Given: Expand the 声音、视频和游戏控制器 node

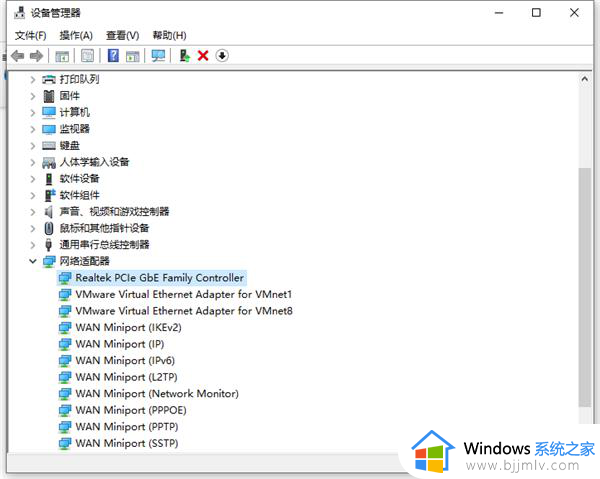Looking at the screenshot, I should point(33,211).
